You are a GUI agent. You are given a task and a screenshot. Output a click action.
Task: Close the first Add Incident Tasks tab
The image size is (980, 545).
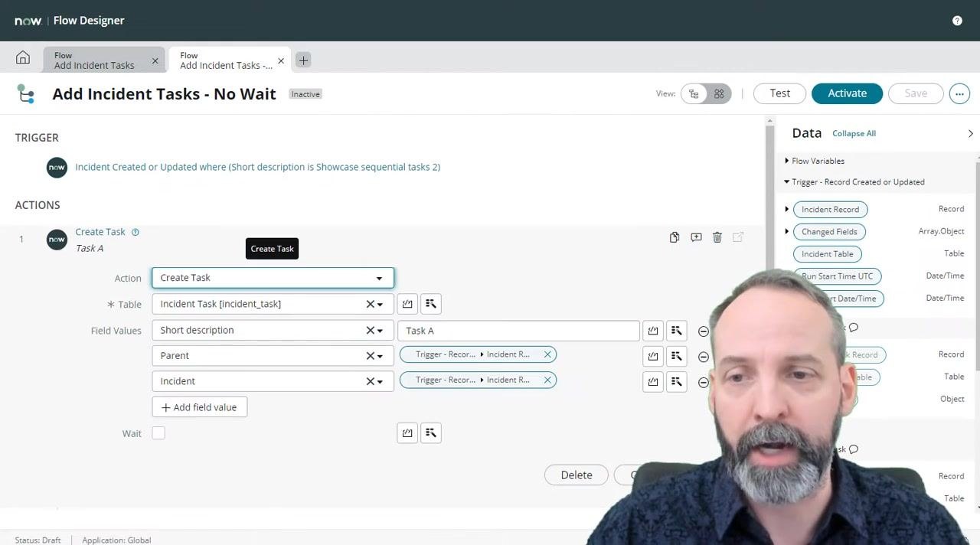(x=155, y=60)
